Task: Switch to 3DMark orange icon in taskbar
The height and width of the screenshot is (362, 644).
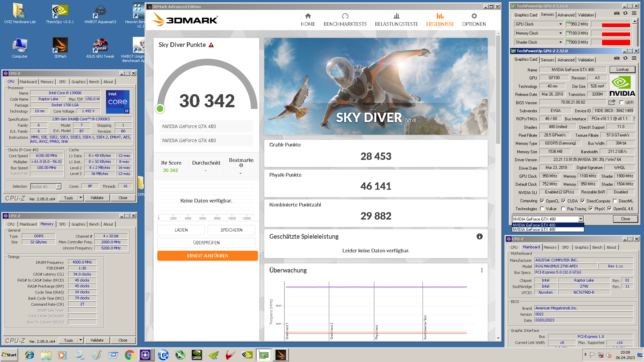Action: click(281, 355)
